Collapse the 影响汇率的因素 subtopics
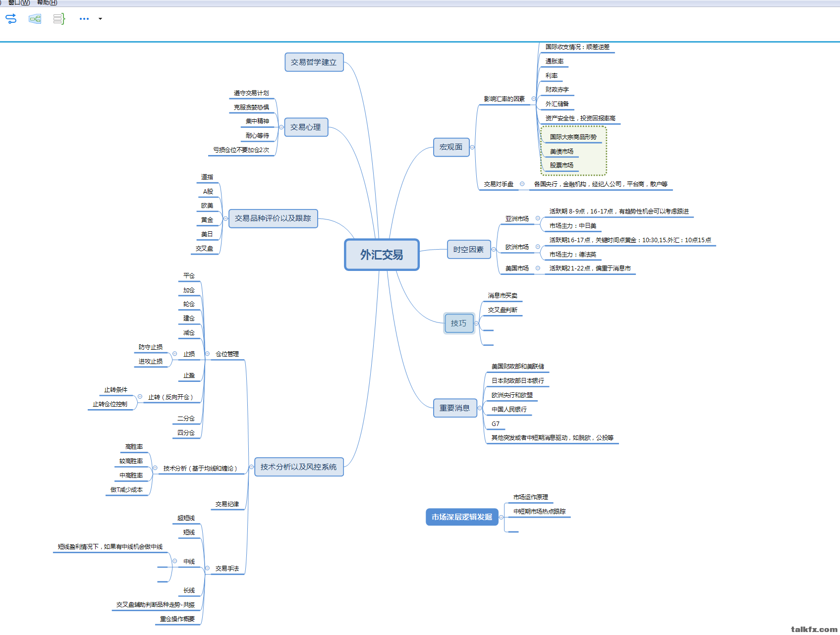 click(x=534, y=99)
